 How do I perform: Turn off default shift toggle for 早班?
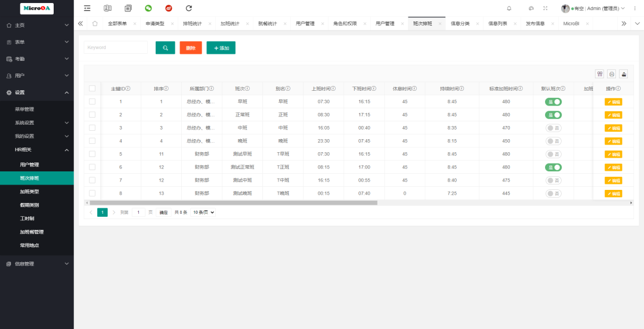553,102
